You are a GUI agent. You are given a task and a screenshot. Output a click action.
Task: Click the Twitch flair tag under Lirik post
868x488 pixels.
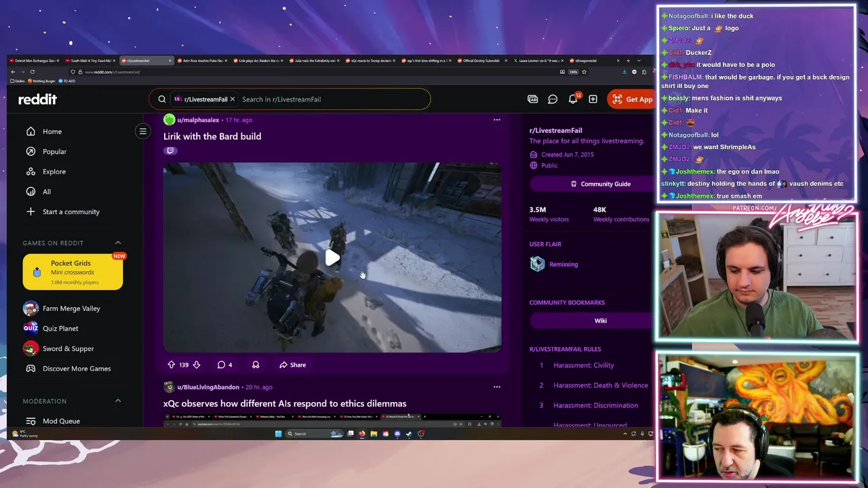pyautogui.click(x=170, y=150)
